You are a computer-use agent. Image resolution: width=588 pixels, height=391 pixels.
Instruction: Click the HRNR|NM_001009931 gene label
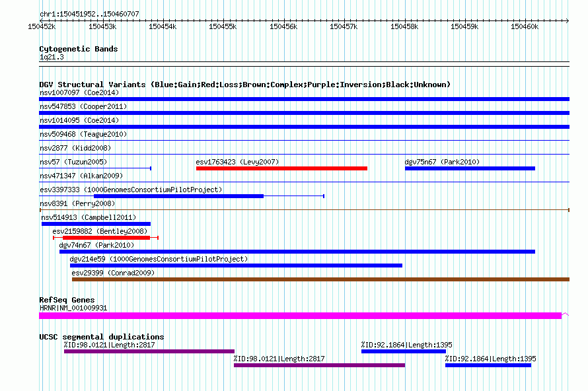click(73, 308)
